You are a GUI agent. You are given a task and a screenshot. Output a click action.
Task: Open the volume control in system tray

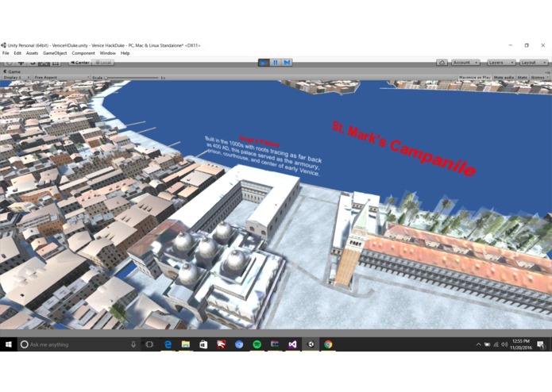click(504, 344)
